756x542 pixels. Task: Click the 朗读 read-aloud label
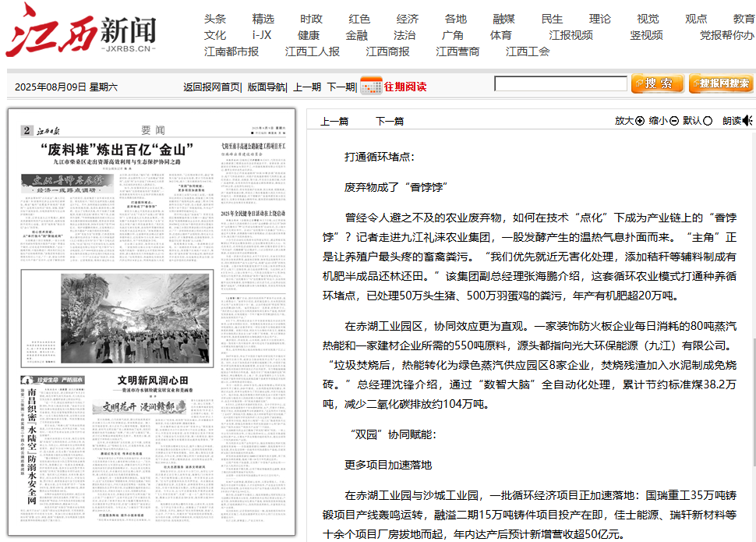732,121
